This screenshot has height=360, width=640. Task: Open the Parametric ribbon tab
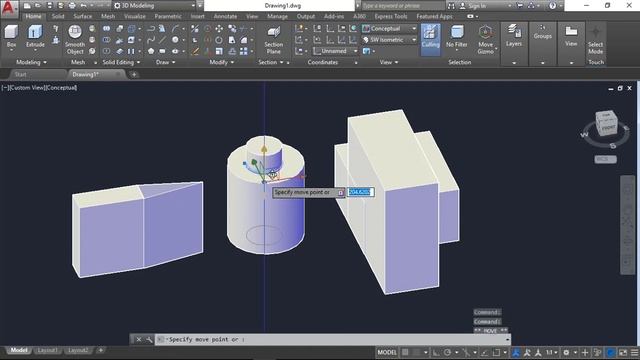click(x=168, y=16)
